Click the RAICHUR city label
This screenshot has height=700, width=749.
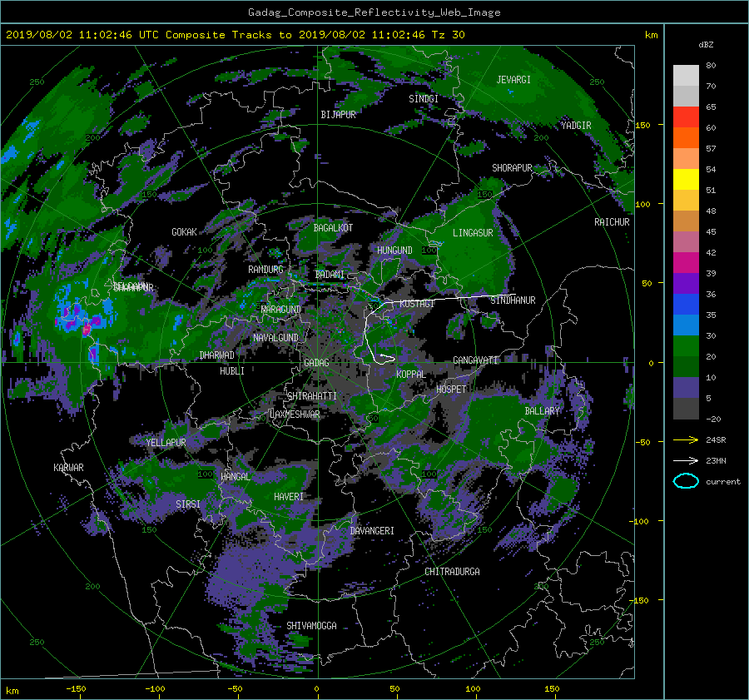[x=612, y=222]
